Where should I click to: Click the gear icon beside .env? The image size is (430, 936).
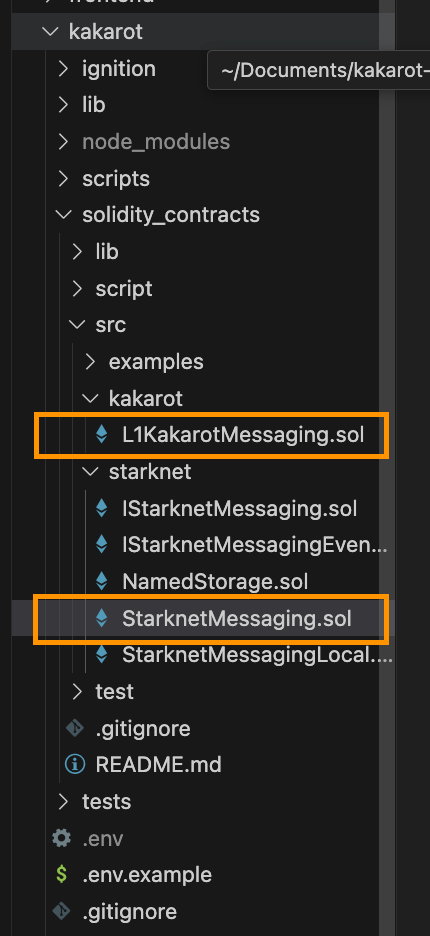pyautogui.click(x=61, y=838)
